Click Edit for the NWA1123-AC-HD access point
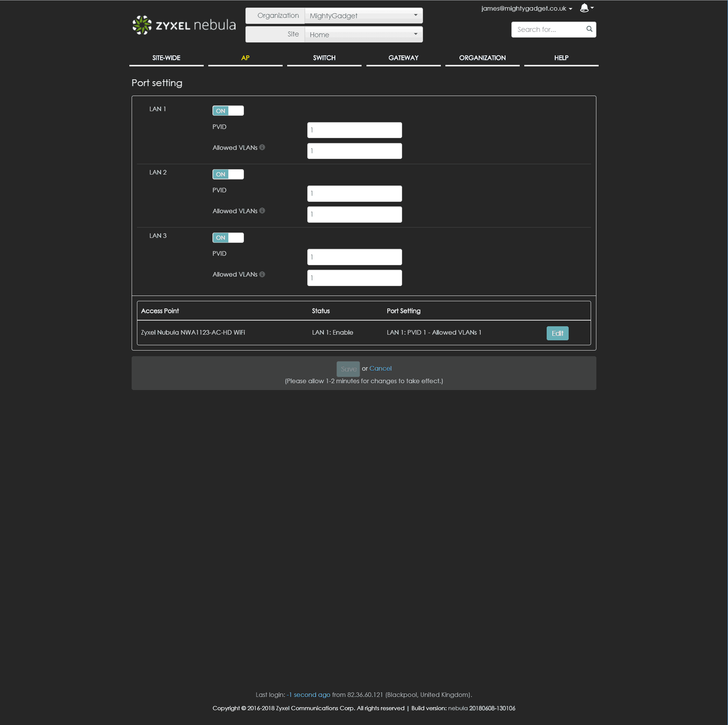 click(x=557, y=333)
